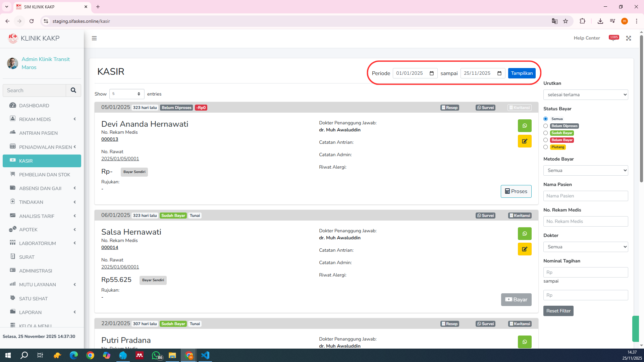Open Visual Studio Code from taskbar
Screen dimensions: 644x362
click(x=205, y=355)
